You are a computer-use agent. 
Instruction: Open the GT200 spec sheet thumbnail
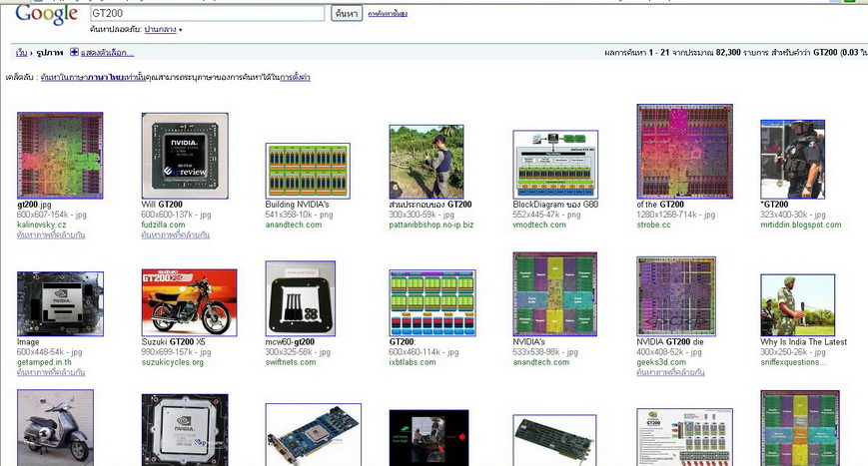685,437
